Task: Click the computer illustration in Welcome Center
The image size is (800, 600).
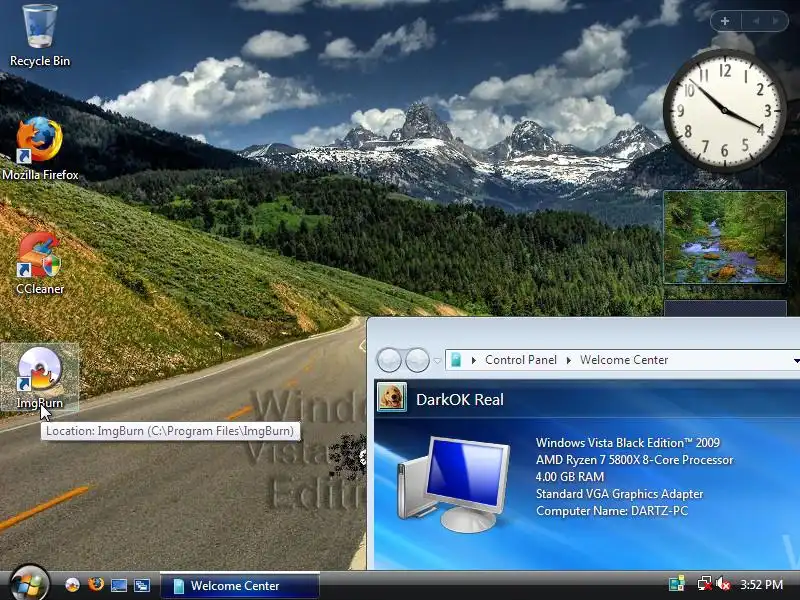Action: point(453,484)
